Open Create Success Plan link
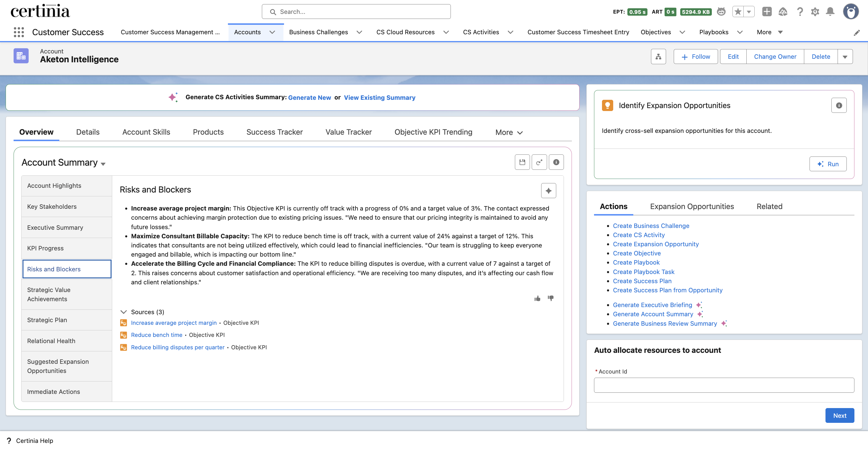Screen dimensions: 868x450 point(642,281)
